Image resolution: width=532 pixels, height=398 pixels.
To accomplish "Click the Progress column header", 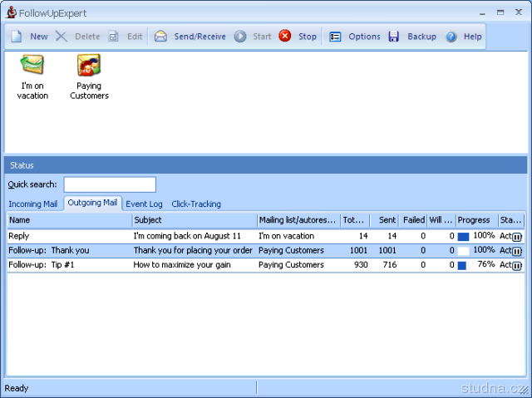I will click(475, 220).
